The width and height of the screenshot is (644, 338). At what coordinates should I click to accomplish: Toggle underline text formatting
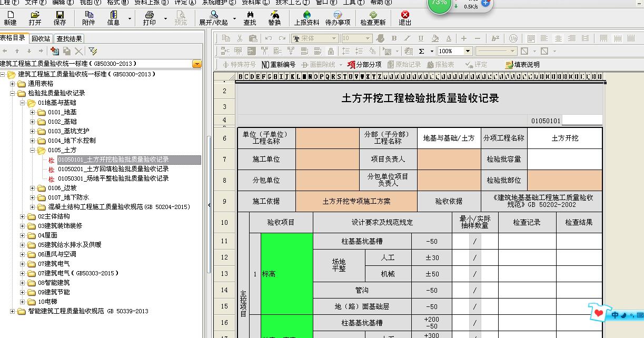tap(421, 38)
